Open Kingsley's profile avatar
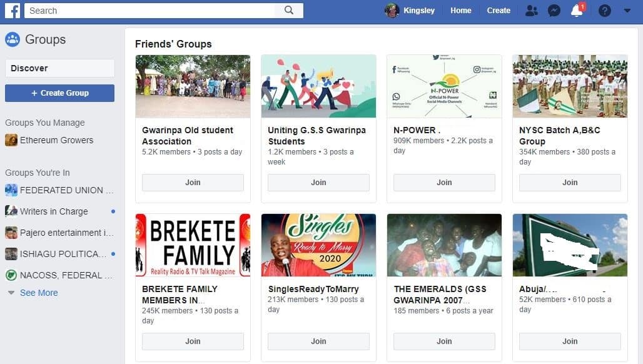This screenshot has height=364, width=643. pos(392,11)
